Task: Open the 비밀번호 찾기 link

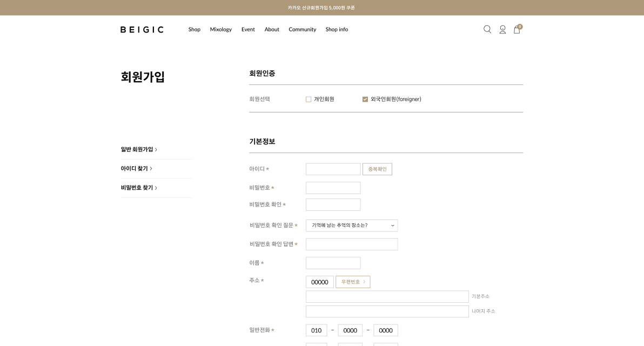Action: (x=138, y=188)
